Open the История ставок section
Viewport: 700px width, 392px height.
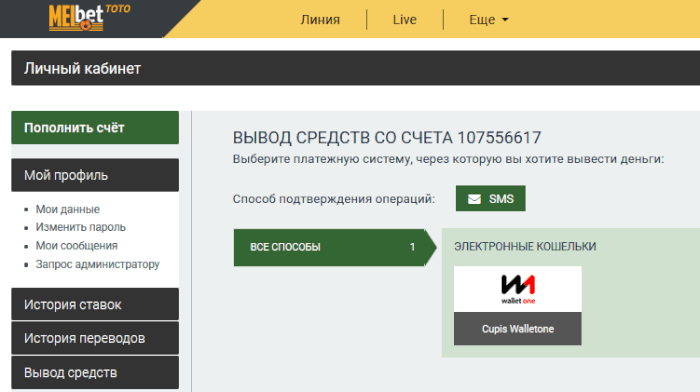coord(95,304)
